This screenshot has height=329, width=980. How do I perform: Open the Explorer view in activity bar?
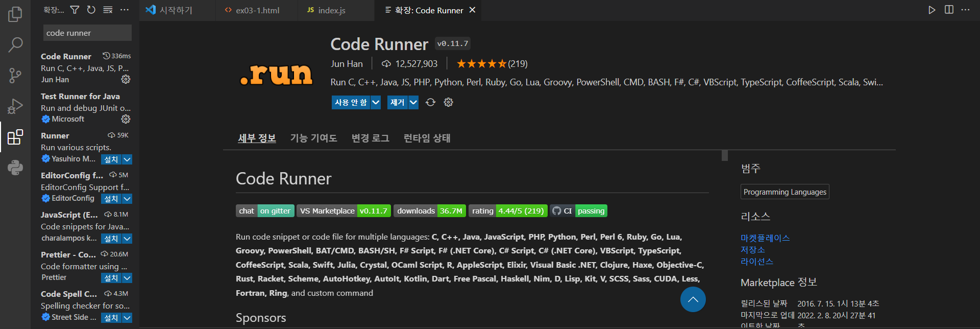click(x=15, y=14)
